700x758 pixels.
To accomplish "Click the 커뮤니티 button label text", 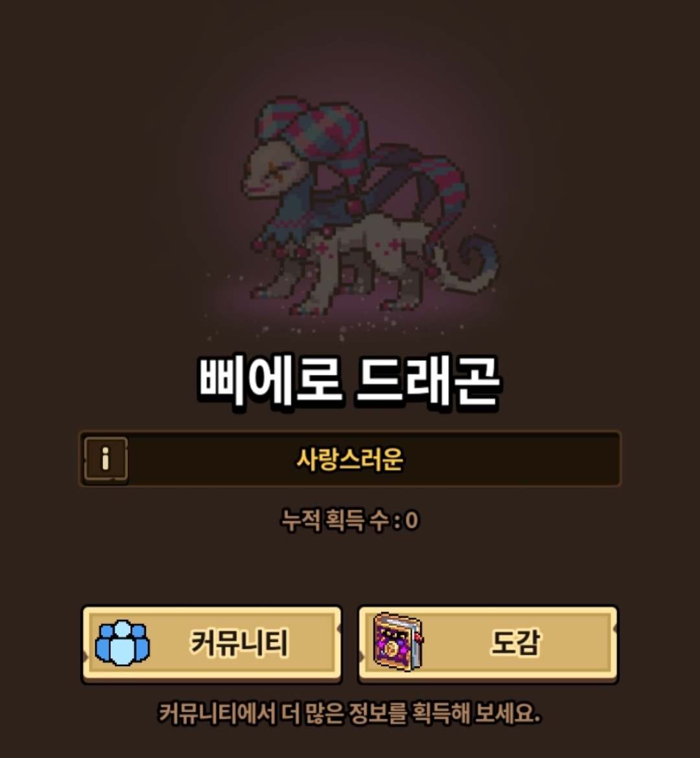I will [239, 643].
